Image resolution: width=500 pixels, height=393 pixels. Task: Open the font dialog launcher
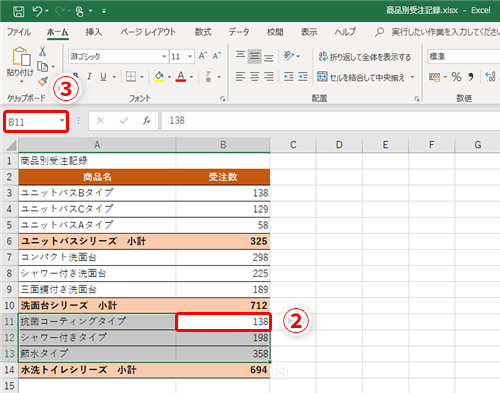[x=222, y=98]
